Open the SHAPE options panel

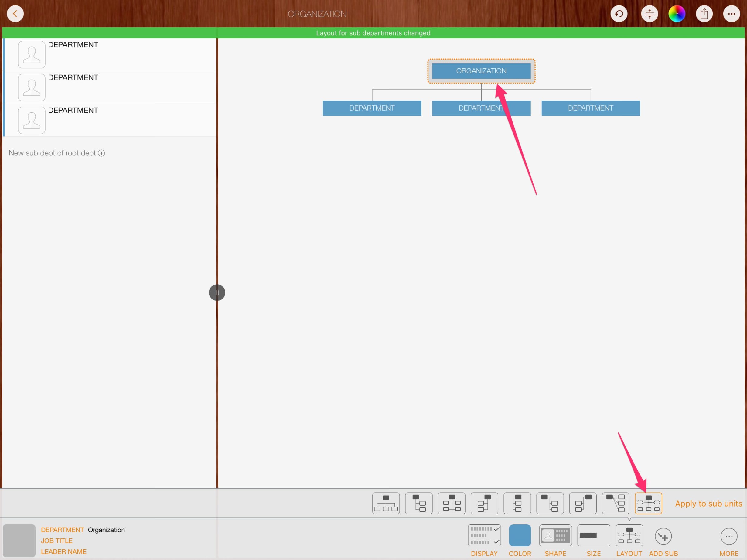click(x=555, y=535)
